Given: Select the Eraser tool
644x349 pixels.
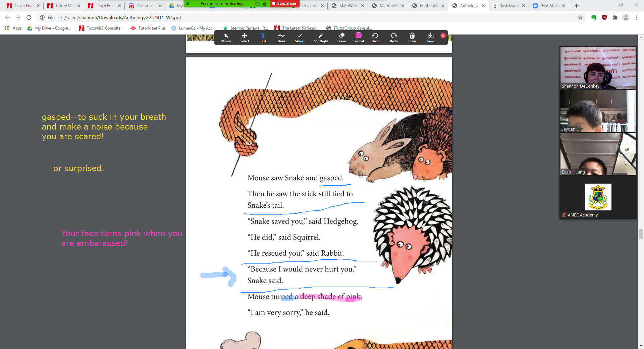Looking at the screenshot, I should click(342, 38).
